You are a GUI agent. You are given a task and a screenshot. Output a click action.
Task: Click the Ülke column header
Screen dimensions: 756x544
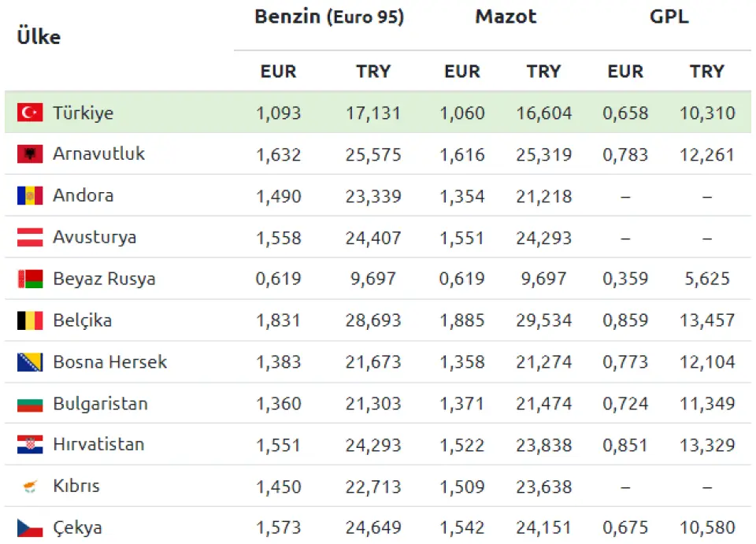click(39, 37)
